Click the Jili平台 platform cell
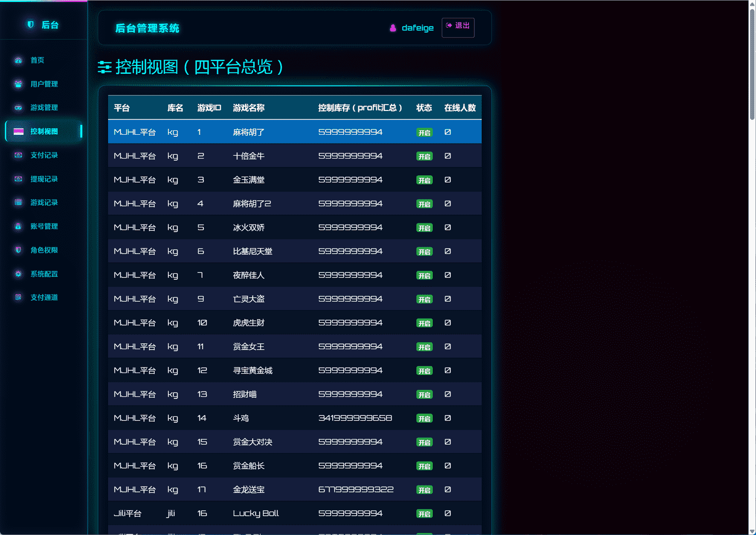 [127, 514]
